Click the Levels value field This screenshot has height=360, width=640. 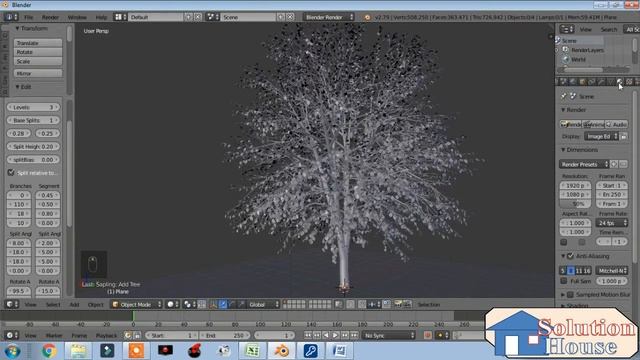point(33,107)
